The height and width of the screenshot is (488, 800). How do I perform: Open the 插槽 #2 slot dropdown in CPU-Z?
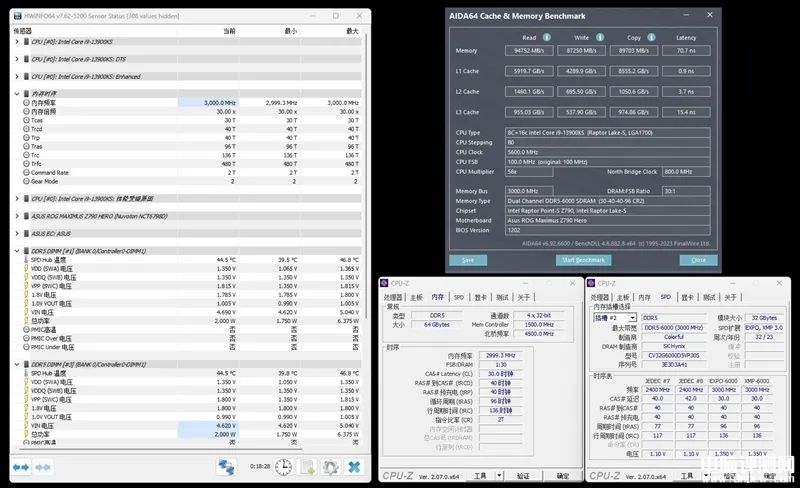click(x=632, y=318)
